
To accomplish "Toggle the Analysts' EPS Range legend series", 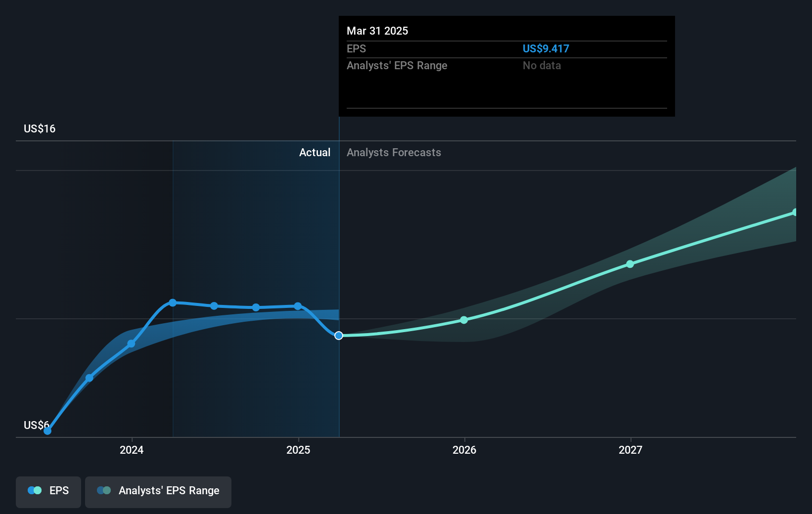I will [x=158, y=492].
